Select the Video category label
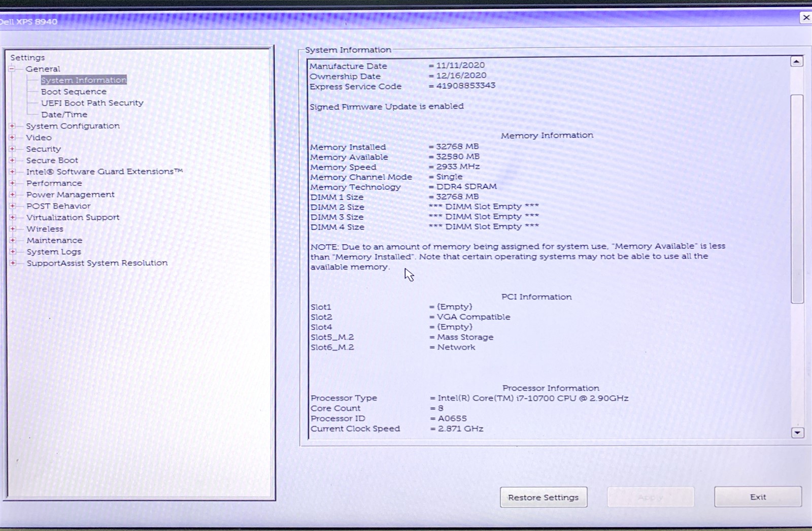The image size is (812, 531). (x=39, y=137)
